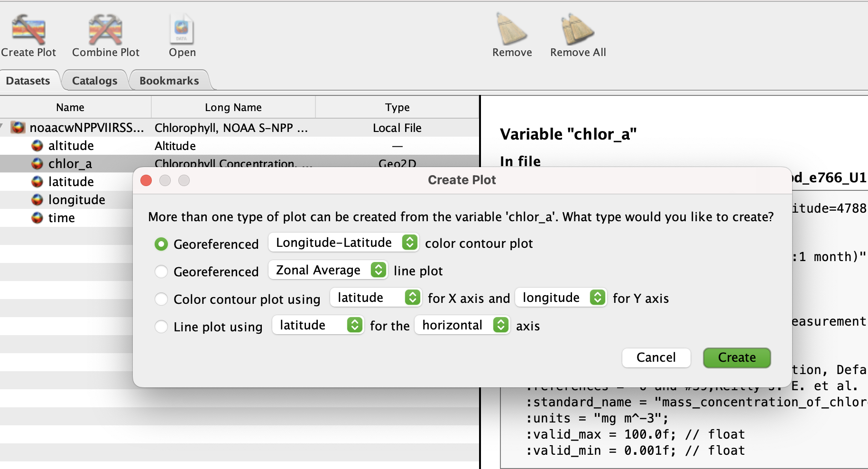
Task: Enable the Line plot using radio button
Action: tap(161, 327)
